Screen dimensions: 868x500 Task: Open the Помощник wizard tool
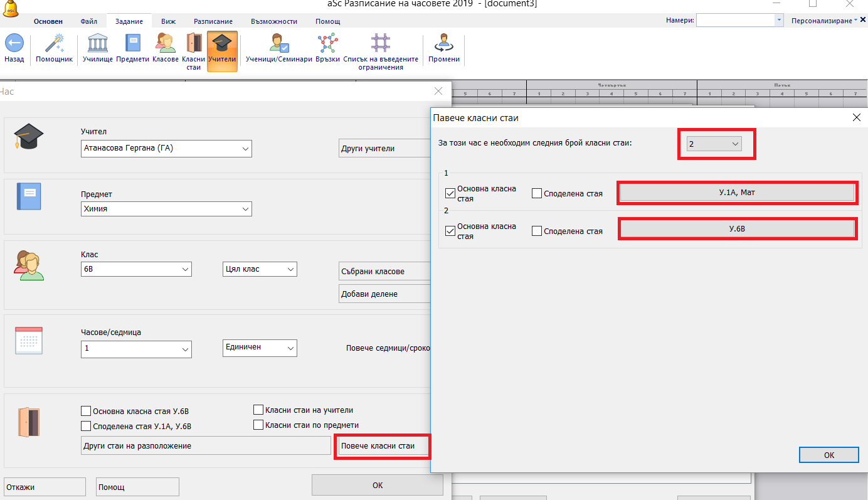(55, 45)
